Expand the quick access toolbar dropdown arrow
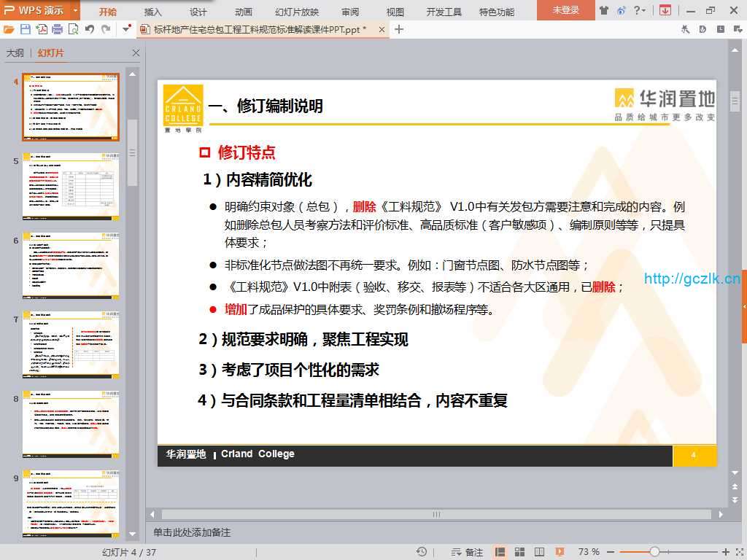The width and height of the screenshot is (747, 560). [x=126, y=29]
